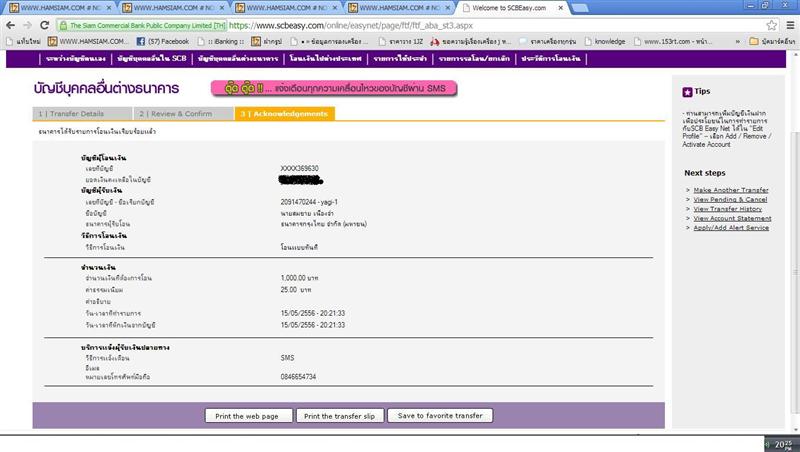
Task: Open the Chrome menu hamburger icon
Action: coord(790,25)
